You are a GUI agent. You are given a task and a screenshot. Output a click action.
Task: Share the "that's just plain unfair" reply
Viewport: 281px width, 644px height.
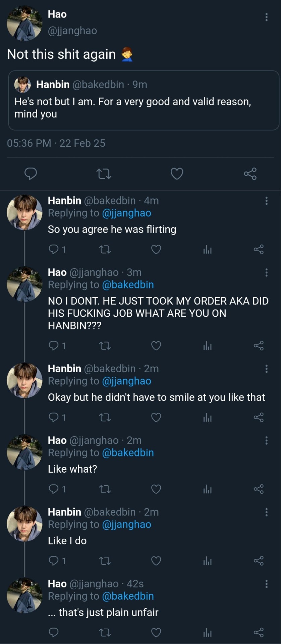coord(259,633)
